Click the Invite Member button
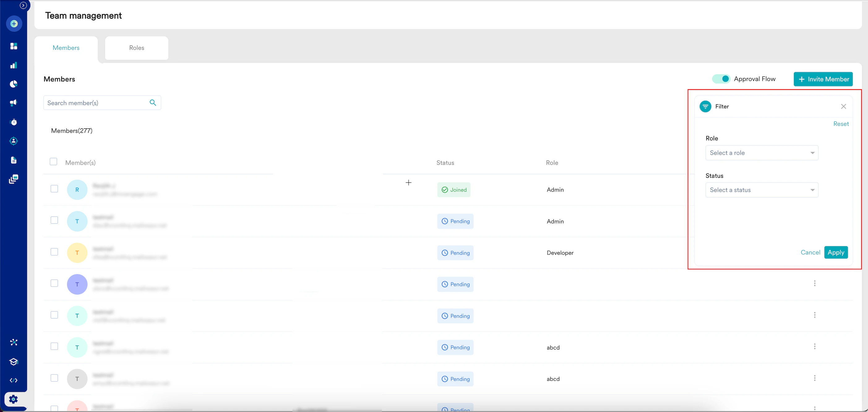This screenshot has height=412, width=868. click(823, 79)
